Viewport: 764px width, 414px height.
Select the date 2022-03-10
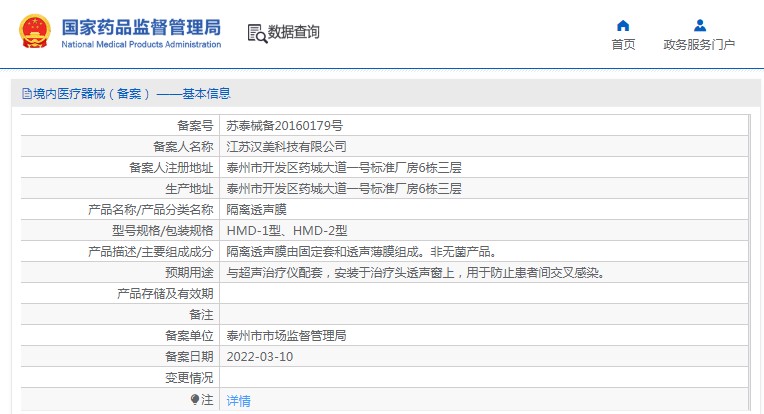(x=260, y=357)
